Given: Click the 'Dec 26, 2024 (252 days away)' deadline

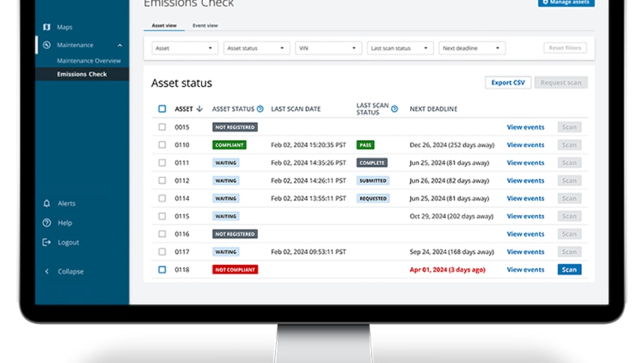Looking at the screenshot, I should coord(452,145).
